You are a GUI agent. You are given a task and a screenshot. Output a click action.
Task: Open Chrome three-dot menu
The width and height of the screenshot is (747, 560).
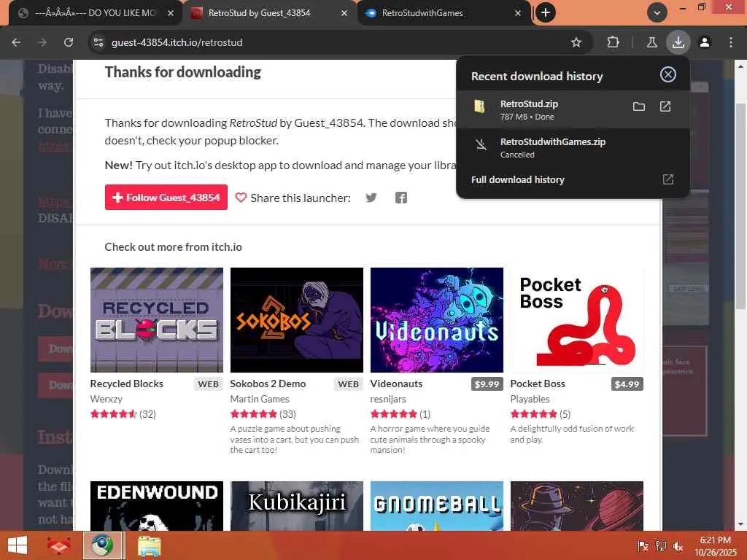[x=731, y=42]
